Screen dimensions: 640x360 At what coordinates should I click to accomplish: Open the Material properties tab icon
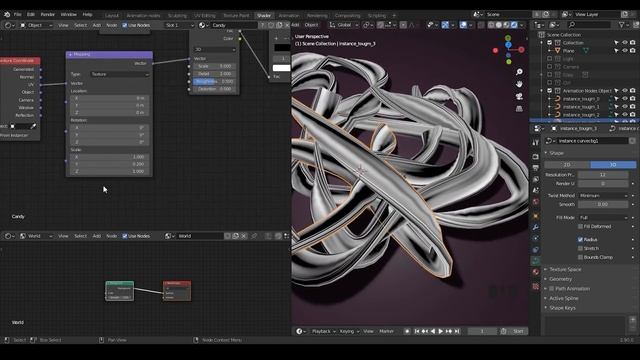tap(536, 272)
